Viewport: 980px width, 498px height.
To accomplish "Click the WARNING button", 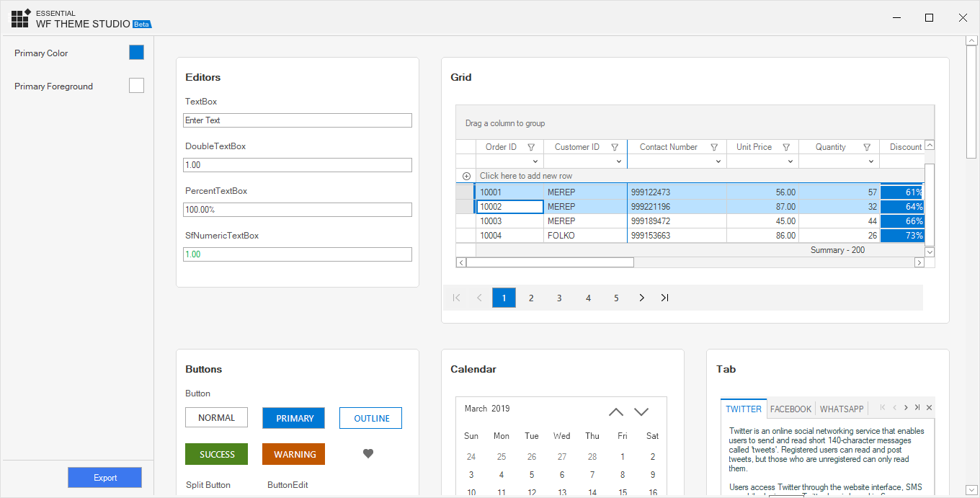I will (x=294, y=454).
